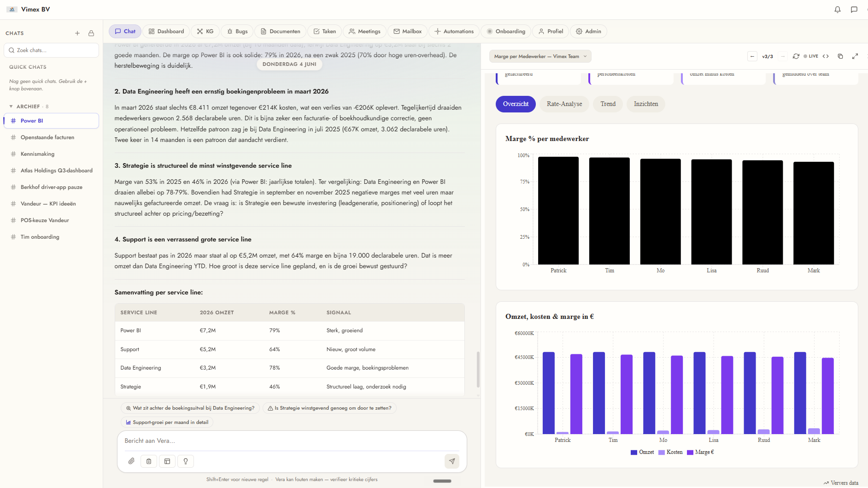Switch to the Chat tab
This screenshot has height=488, width=868.
point(125,31)
